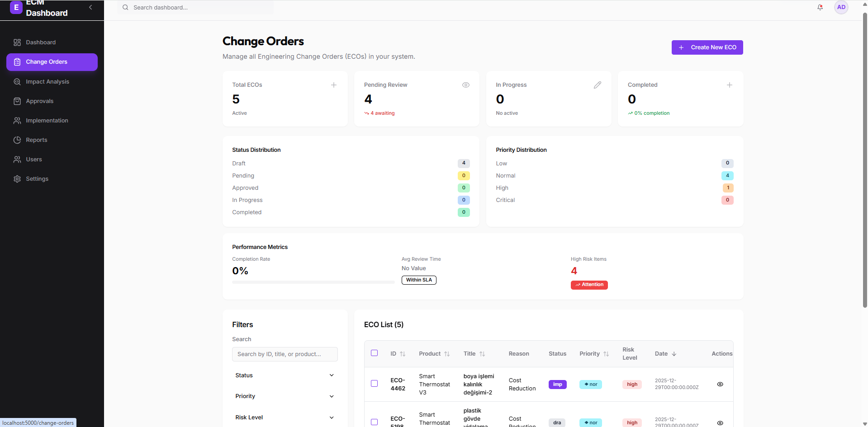
Task: Open Settings from the sidebar
Action: click(x=37, y=179)
